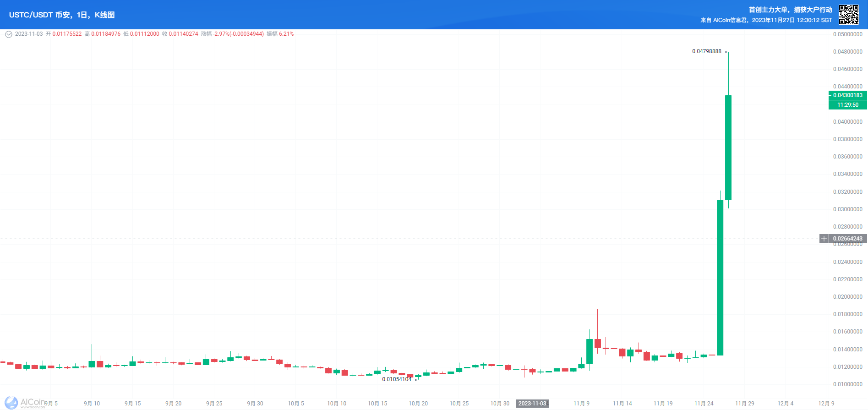Screen dimensions: 868x410
Task: Collapse the OHLC info legend chevron
Action: (8, 34)
